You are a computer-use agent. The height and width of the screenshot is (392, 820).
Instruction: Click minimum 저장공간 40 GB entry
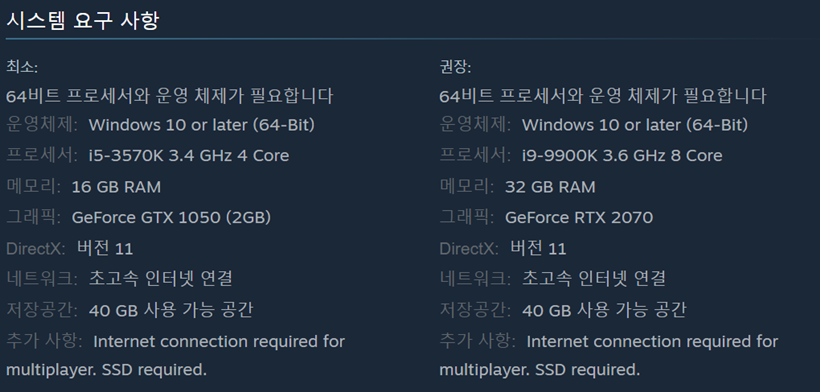130,310
